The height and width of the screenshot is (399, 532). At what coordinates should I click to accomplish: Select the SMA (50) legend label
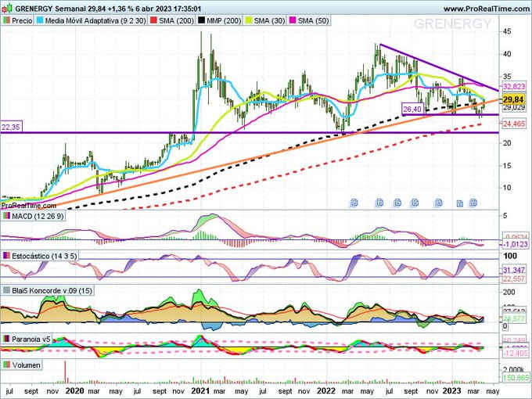pos(313,20)
